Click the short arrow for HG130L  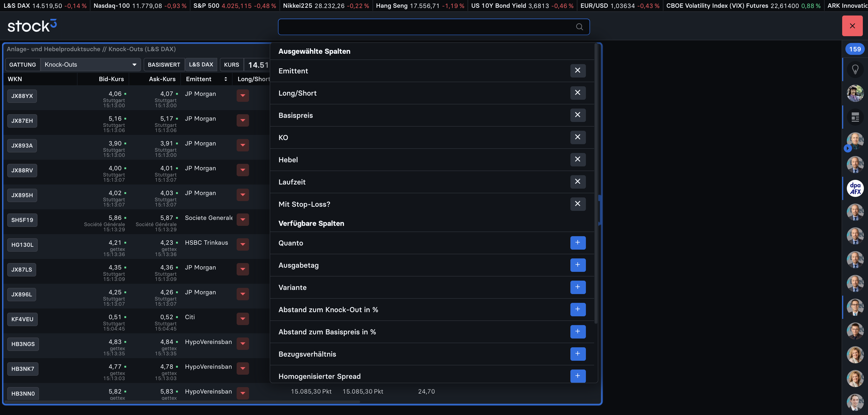(x=243, y=244)
